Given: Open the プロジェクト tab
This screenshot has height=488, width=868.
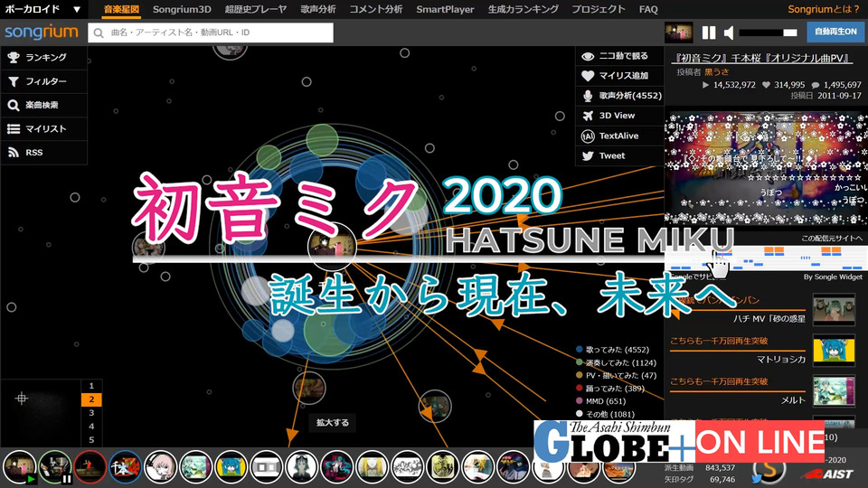Looking at the screenshot, I should (599, 9).
